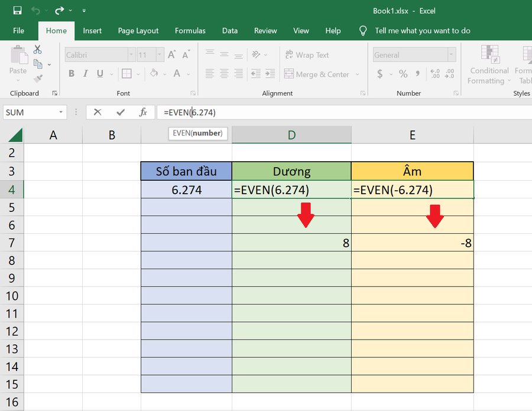Open Merge & Center dropdown arrow
Viewport: 532px width, 411px height.
[x=357, y=74]
